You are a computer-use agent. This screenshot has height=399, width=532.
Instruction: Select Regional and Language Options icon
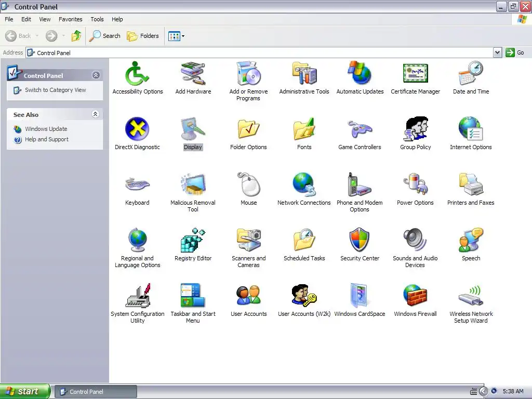click(x=137, y=240)
